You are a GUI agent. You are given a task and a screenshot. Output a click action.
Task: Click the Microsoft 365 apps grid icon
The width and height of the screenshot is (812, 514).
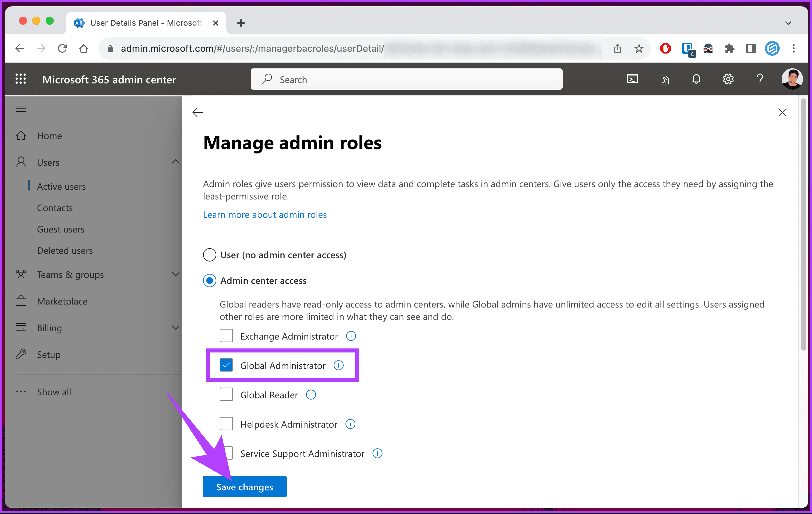21,79
